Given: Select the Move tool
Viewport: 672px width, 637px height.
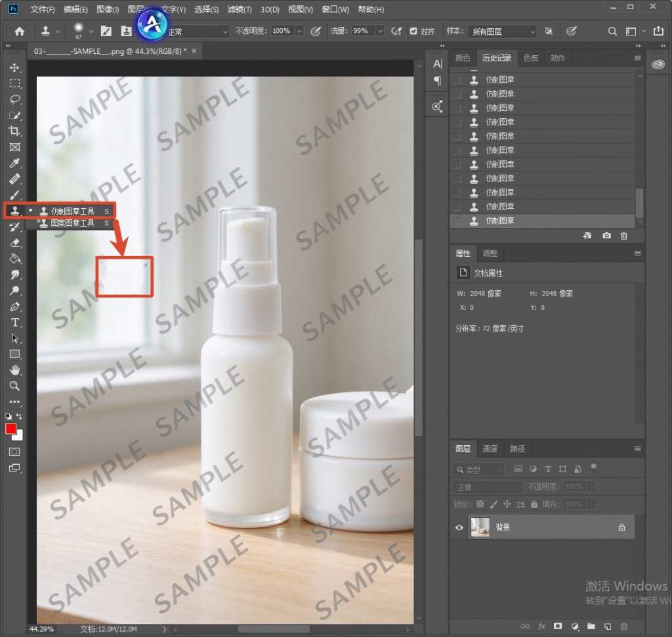Looking at the screenshot, I should tap(14, 68).
